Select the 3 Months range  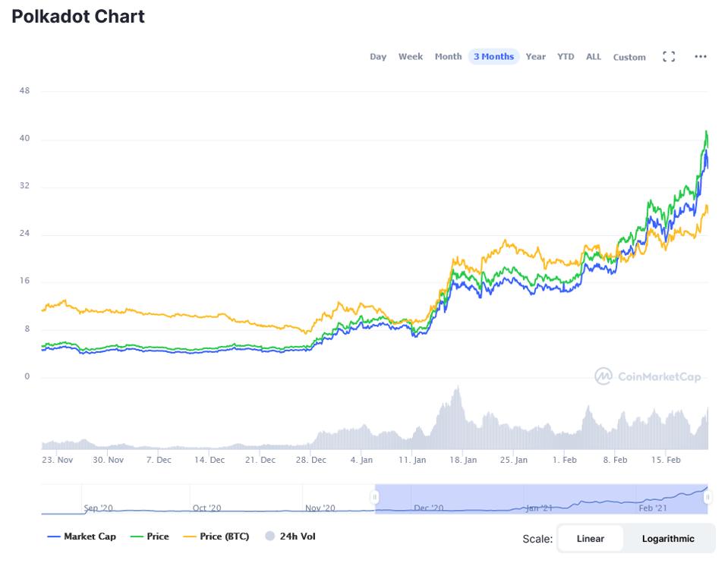pos(493,57)
